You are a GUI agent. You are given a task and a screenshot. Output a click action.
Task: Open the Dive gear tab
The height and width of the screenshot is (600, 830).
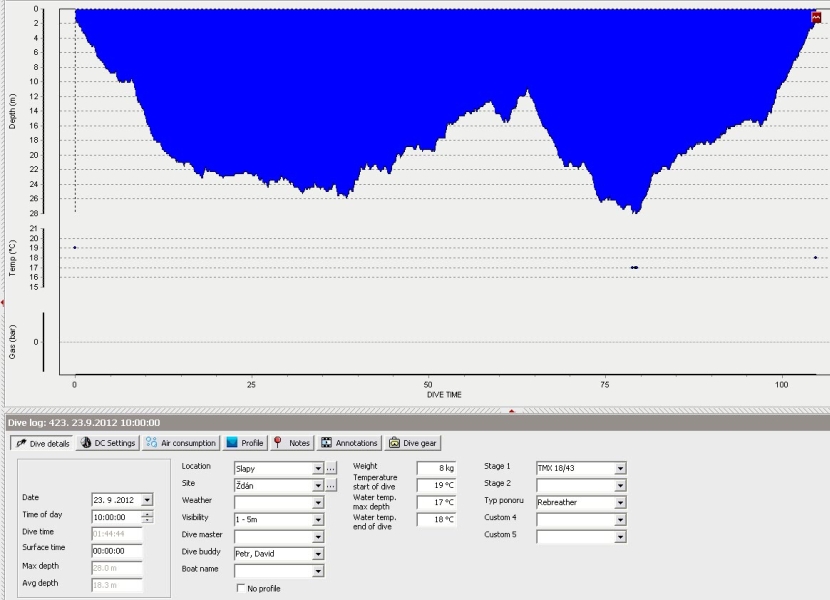(413, 443)
